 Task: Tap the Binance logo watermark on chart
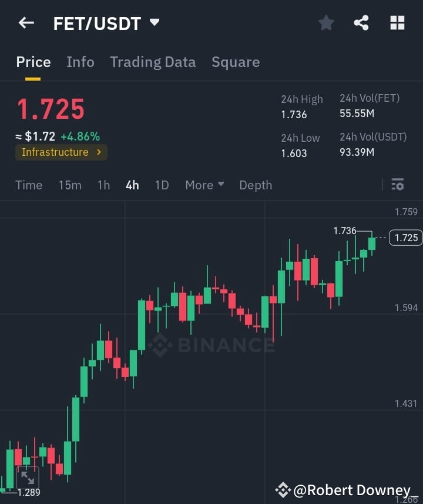click(211, 346)
